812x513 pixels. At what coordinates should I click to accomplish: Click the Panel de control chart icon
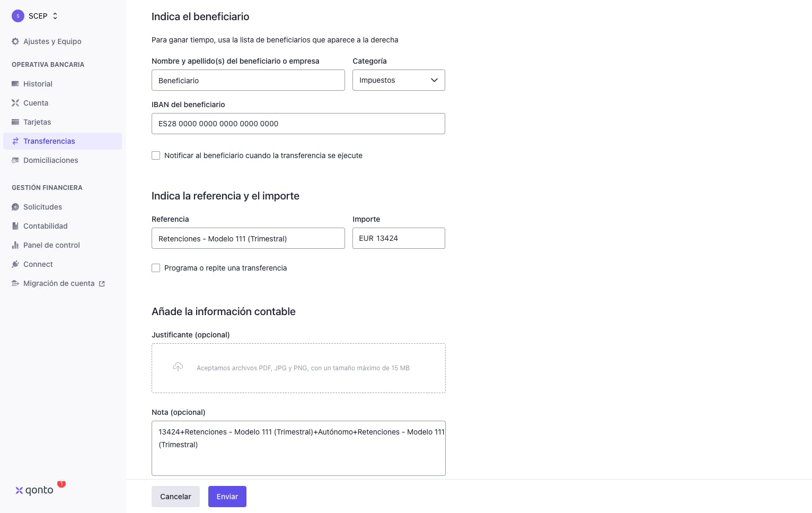coord(15,245)
